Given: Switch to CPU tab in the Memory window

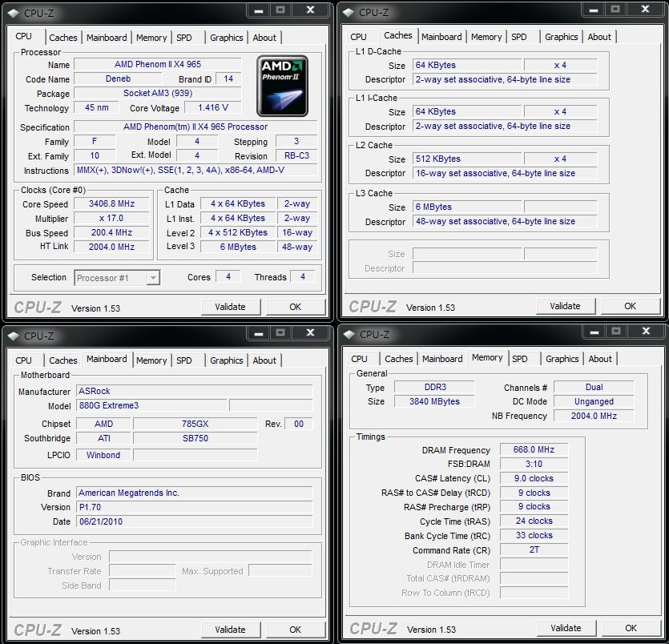Looking at the screenshot, I should (x=359, y=359).
